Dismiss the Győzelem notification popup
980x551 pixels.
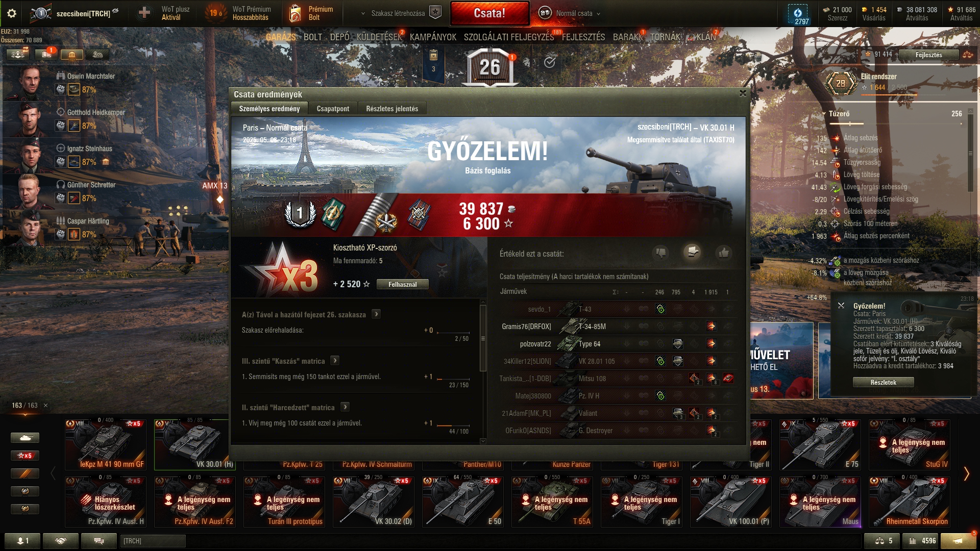(841, 306)
